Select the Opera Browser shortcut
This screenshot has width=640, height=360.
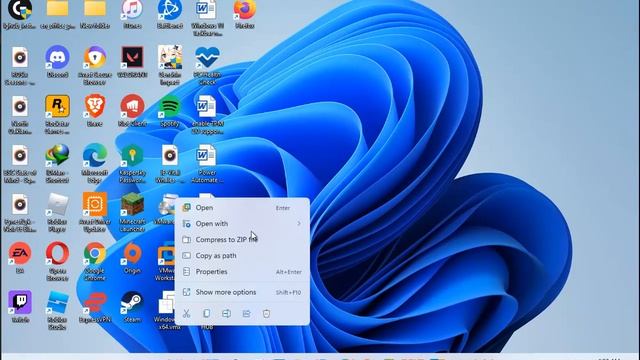57,261
